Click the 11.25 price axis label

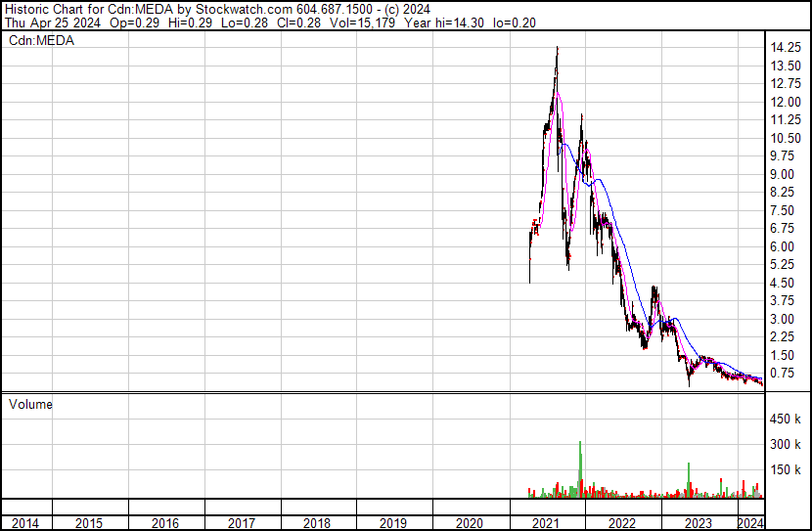click(x=786, y=120)
